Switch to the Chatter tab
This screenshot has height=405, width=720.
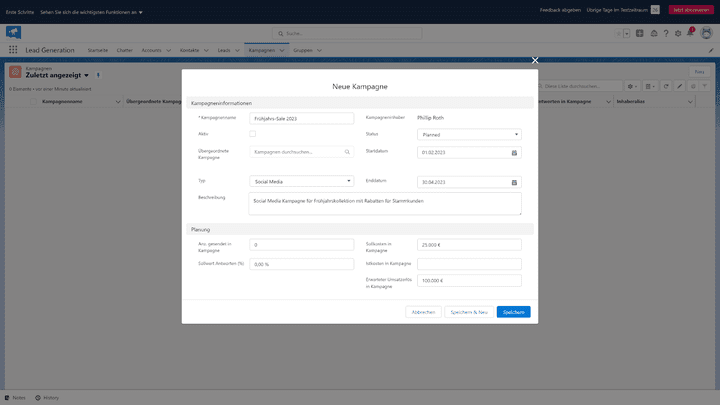125,49
